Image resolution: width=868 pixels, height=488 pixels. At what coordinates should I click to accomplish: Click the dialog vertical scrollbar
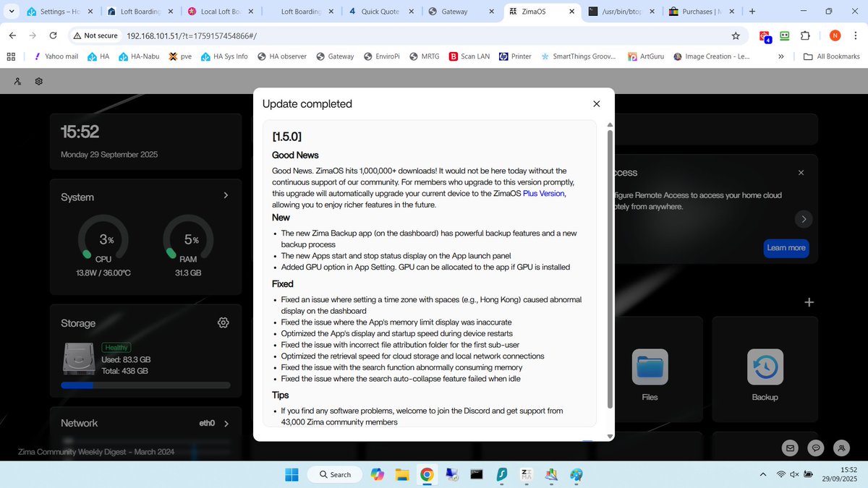[x=610, y=269]
